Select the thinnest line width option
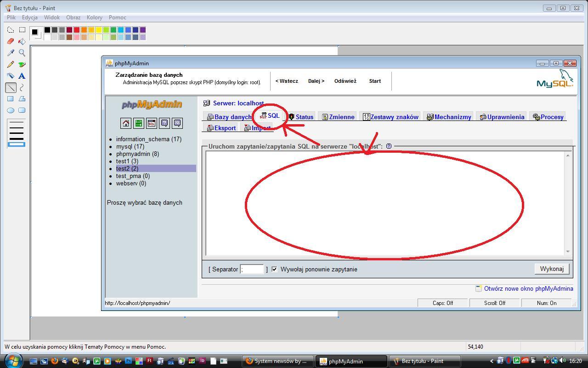The height and width of the screenshot is (368, 588). pos(17,122)
